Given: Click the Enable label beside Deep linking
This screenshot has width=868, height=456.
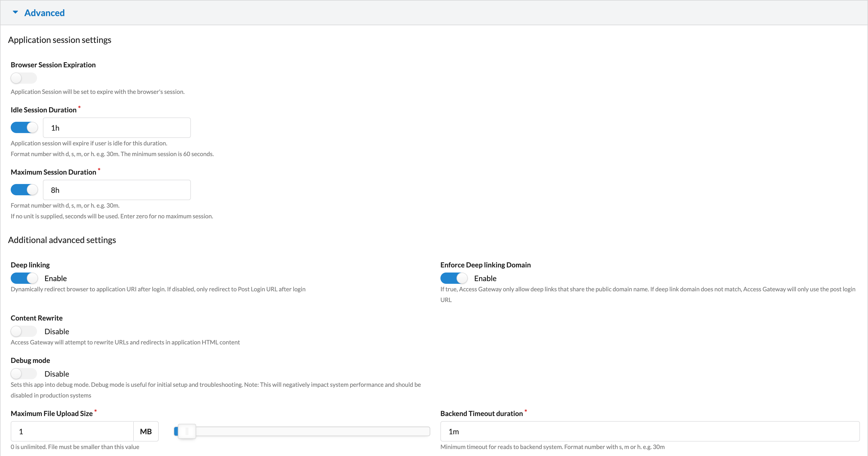Looking at the screenshot, I should (x=55, y=278).
